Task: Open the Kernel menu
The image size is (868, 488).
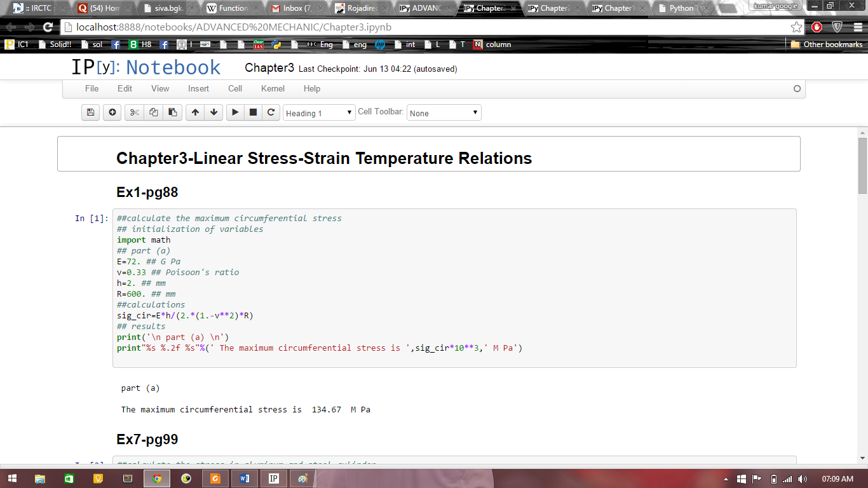Action: point(273,88)
